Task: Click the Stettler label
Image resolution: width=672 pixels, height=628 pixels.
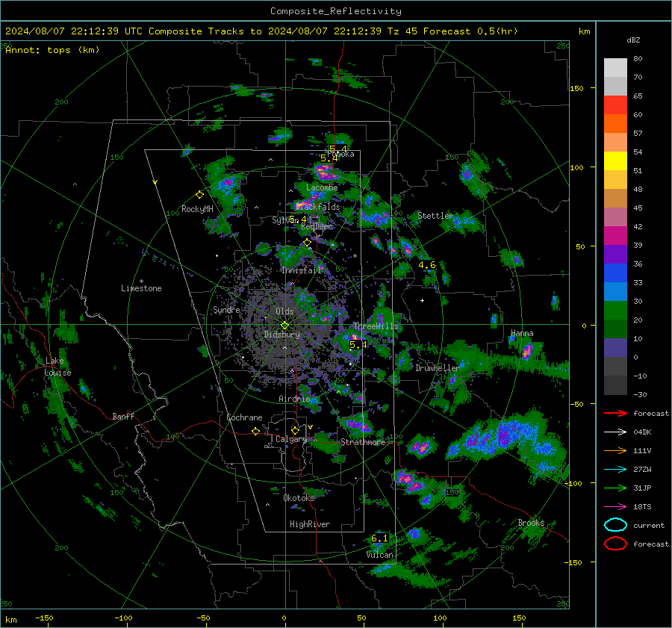Action: point(435,216)
